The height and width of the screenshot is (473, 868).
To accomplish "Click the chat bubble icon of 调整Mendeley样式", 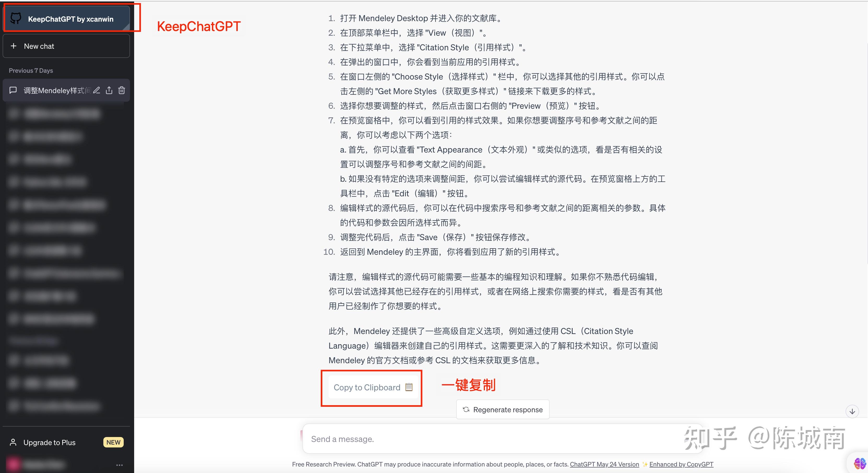I will 13,90.
